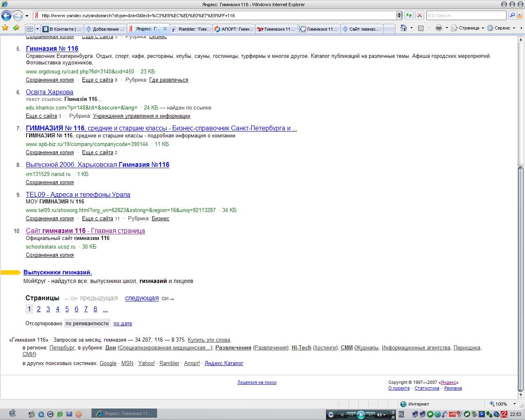Open result 'Гимназия № 116' from orgdosug.ru
The width and height of the screenshot is (525, 420).
[x=52, y=49]
